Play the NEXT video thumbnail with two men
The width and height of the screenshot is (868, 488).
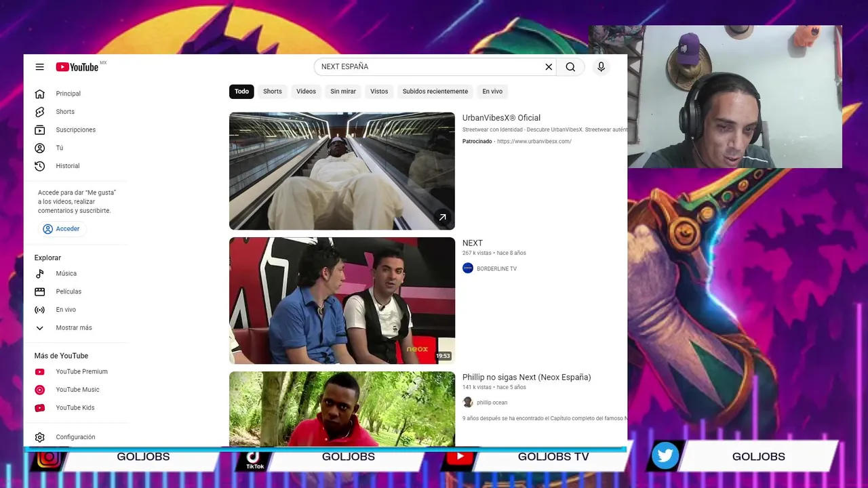[342, 300]
